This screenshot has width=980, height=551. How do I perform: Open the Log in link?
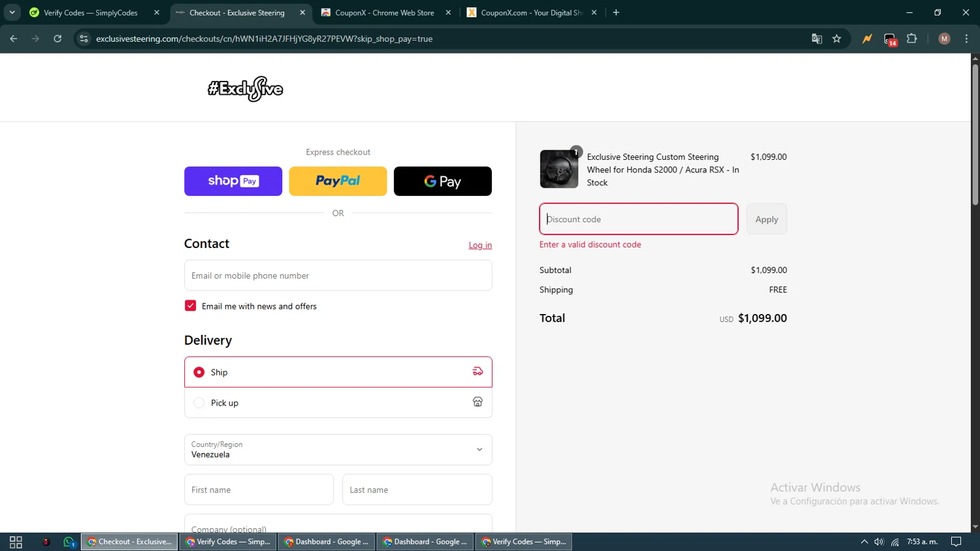click(x=480, y=245)
